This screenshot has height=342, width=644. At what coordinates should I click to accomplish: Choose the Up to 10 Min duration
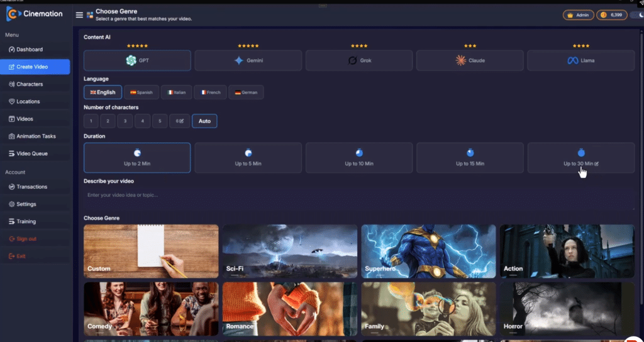359,158
